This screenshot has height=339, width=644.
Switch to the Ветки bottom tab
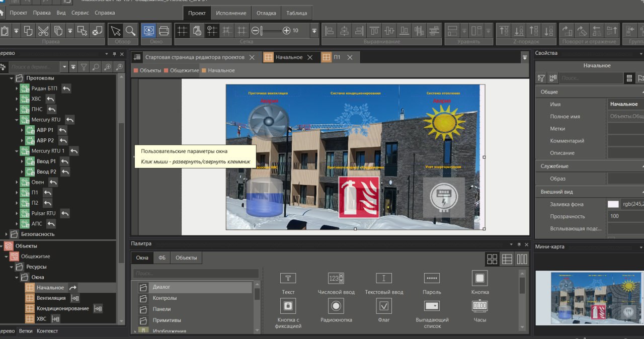pos(26,331)
